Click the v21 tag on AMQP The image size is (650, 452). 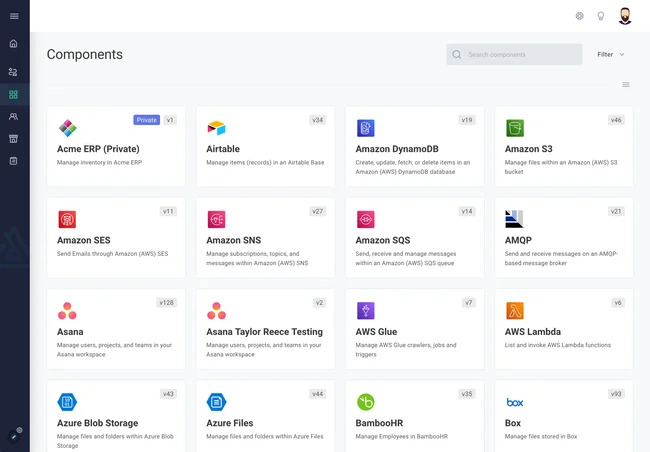point(616,211)
